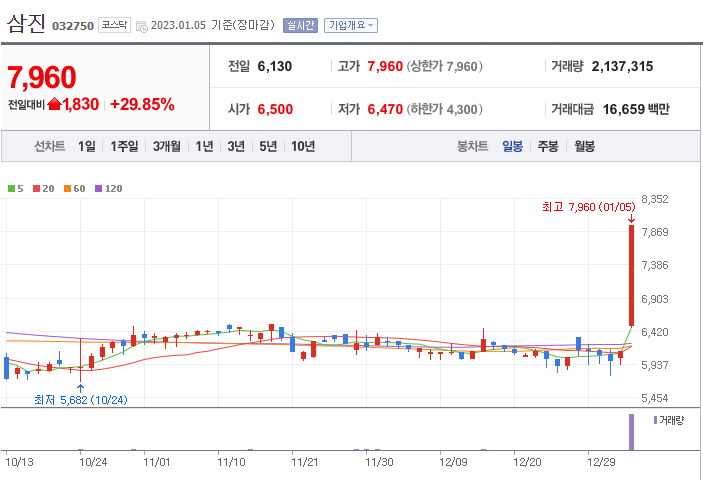Click the 실시간 real-time button
Image resolution: width=703 pixels, height=480 pixels.
pos(300,26)
